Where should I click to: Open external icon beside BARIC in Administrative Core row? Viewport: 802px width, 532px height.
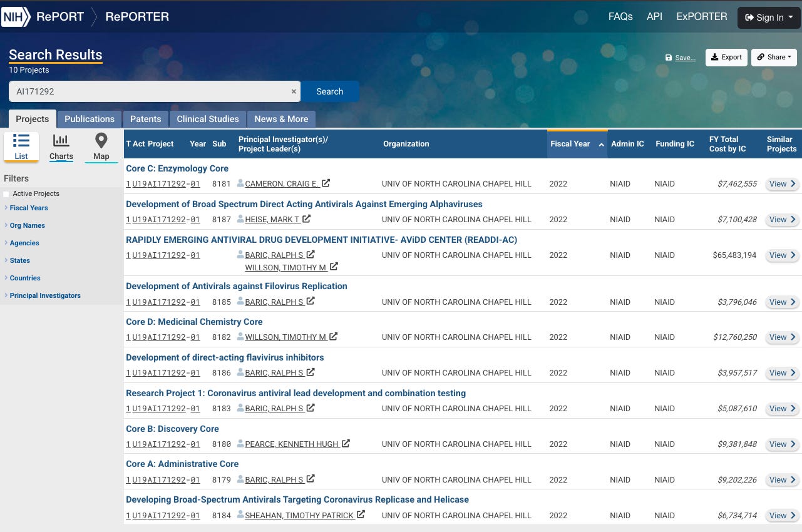pos(311,479)
